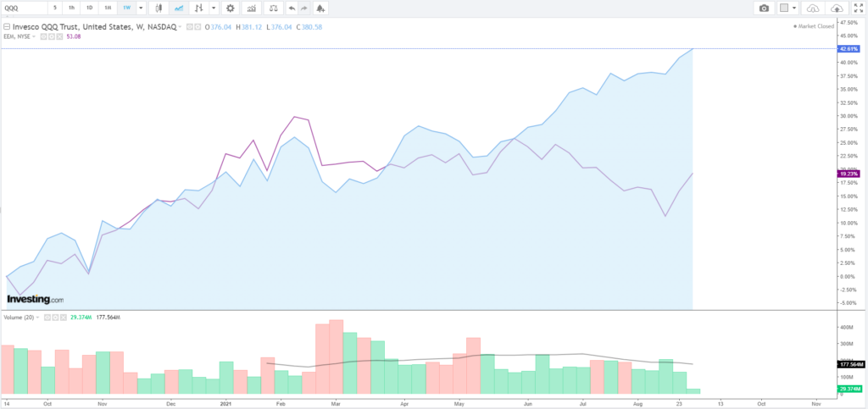Viewport: 868px width, 409px height.
Task: Open format settings for EEM series
Action: point(52,36)
